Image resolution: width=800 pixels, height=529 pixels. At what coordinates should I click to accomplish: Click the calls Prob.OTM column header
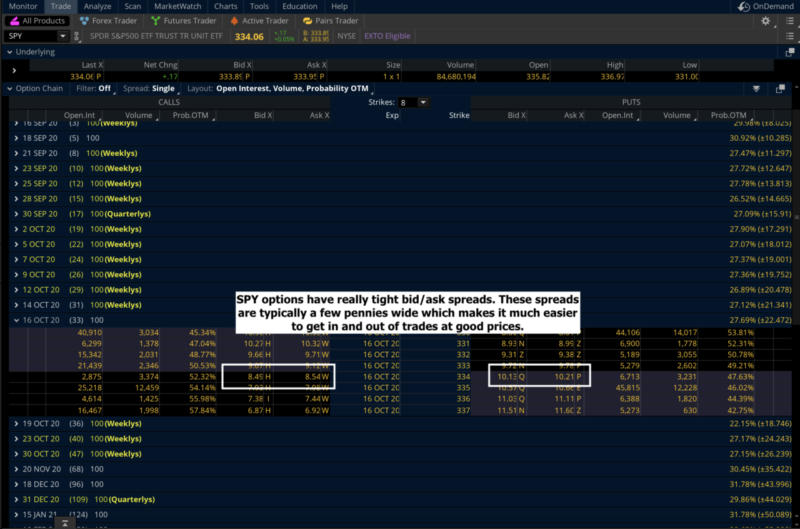tap(190, 116)
